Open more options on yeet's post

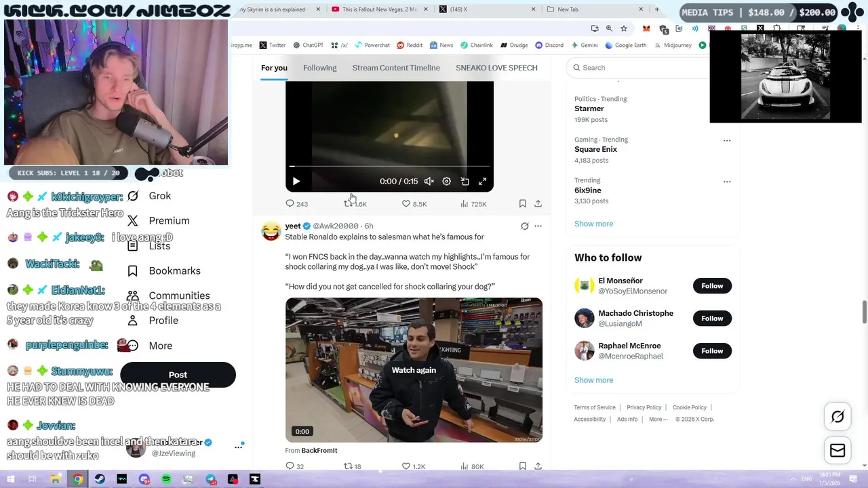coord(538,226)
